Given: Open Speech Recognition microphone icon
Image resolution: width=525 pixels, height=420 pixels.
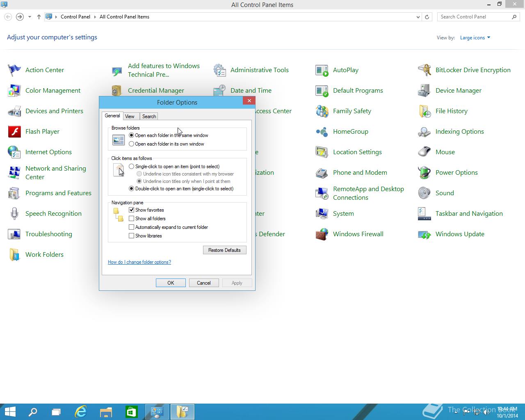Looking at the screenshot, I should 14,214.
